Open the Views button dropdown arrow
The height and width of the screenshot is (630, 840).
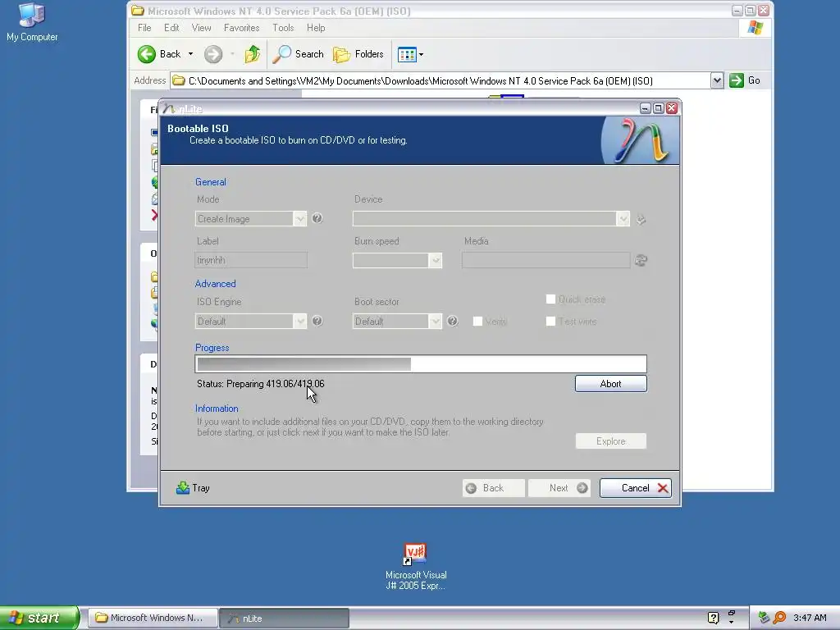coord(421,54)
